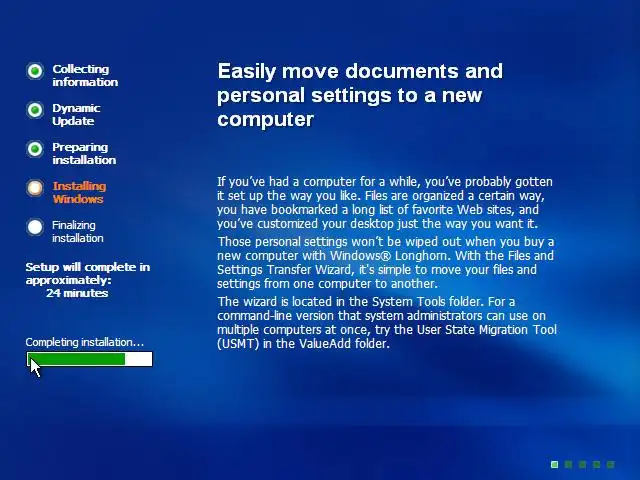Click the 'Easily move documents' heading
640x480 pixels.
(x=360, y=95)
